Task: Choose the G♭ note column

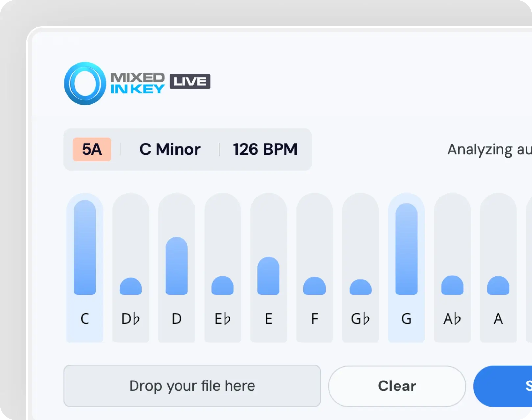Action: [x=360, y=267]
